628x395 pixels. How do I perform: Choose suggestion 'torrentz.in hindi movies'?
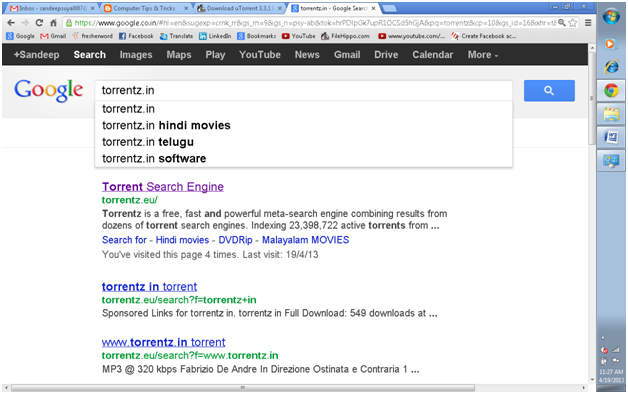304,125
